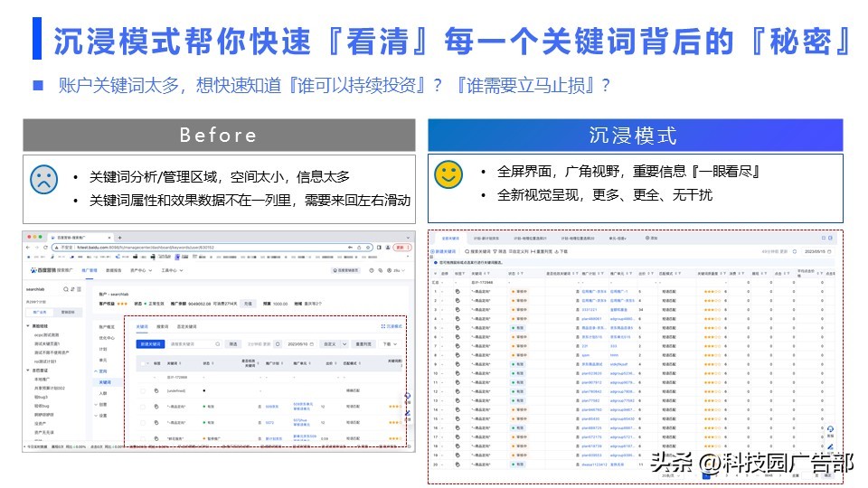Image resolution: width=868 pixels, height=488 pixels.
Task: Open 计划-地理位置选择21 tab in immersive view
Action: 530,238
